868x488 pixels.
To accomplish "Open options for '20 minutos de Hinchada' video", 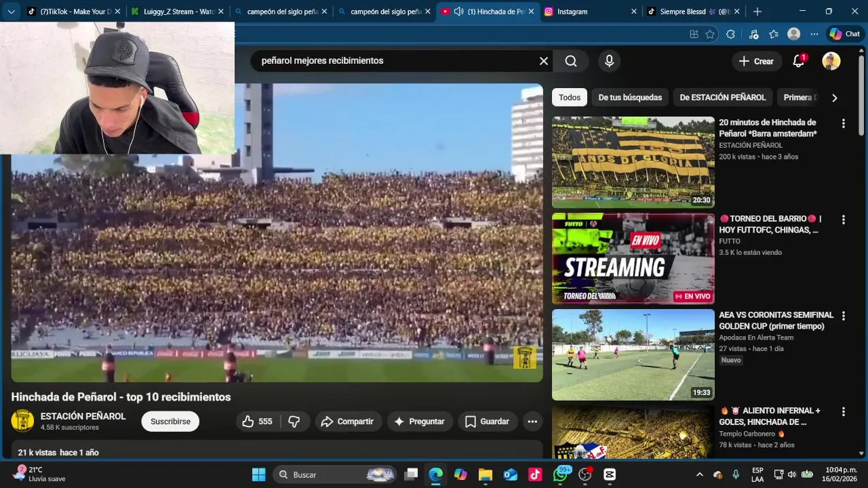I will pos(844,123).
